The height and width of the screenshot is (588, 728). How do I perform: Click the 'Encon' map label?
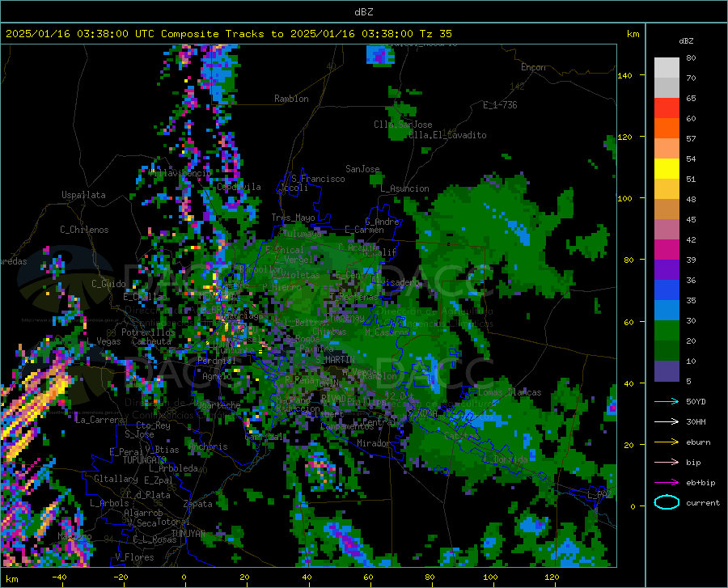tap(533, 67)
